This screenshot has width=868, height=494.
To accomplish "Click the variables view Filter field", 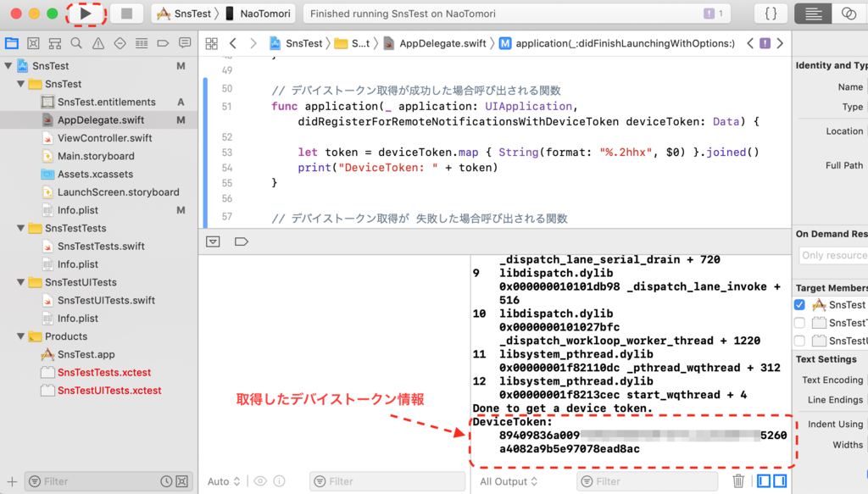I will click(387, 481).
